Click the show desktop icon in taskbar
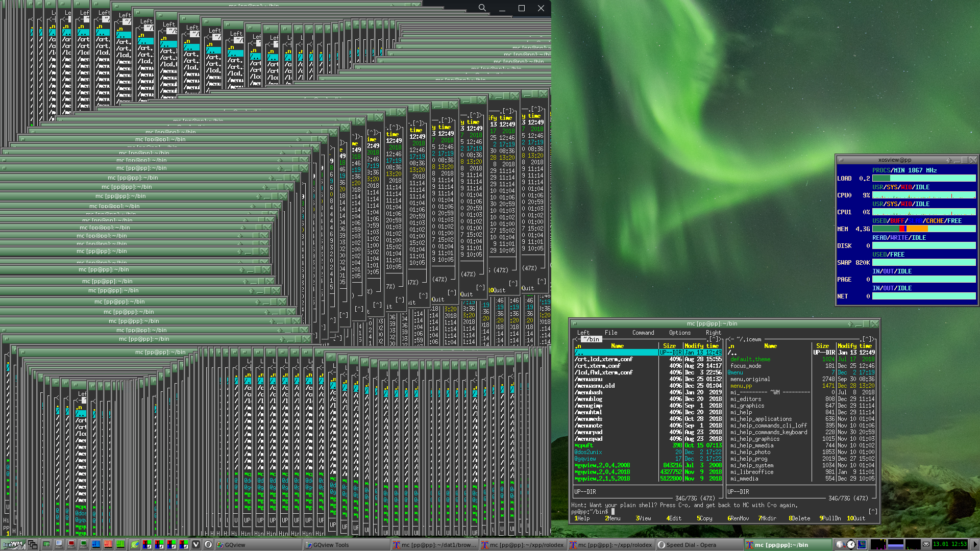 coord(46,544)
